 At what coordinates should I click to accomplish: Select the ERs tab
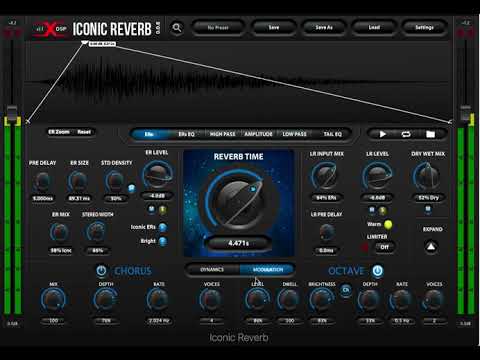click(x=149, y=134)
